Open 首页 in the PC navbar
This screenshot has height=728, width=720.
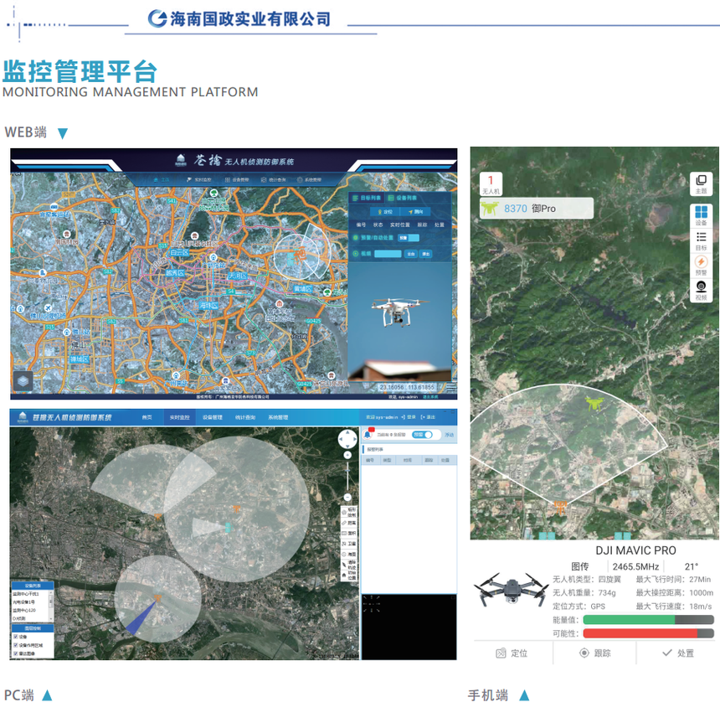[x=147, y=417]
